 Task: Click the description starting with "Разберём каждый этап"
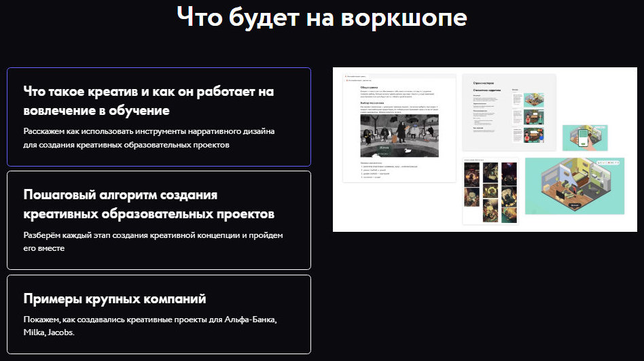tap(152, 241)
